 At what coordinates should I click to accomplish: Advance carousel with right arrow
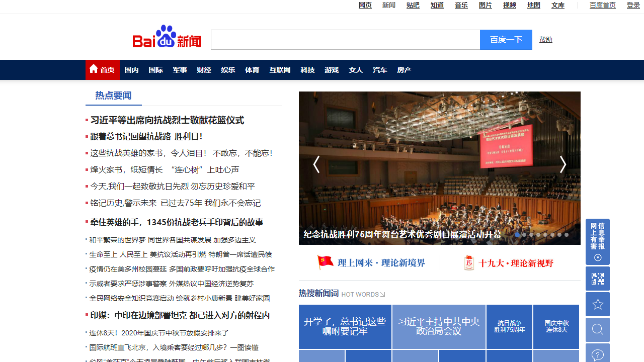(x=563, y=164)
